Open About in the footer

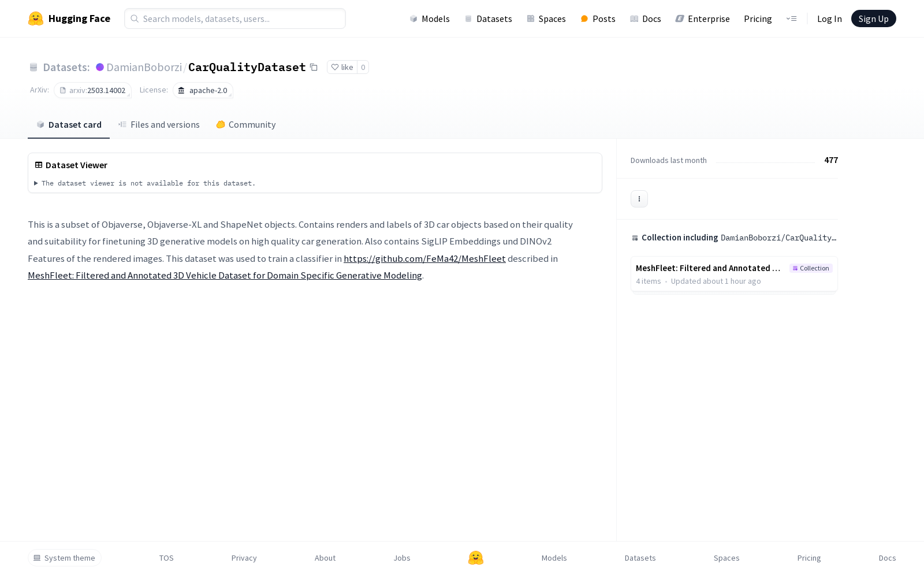click(325, 558)
